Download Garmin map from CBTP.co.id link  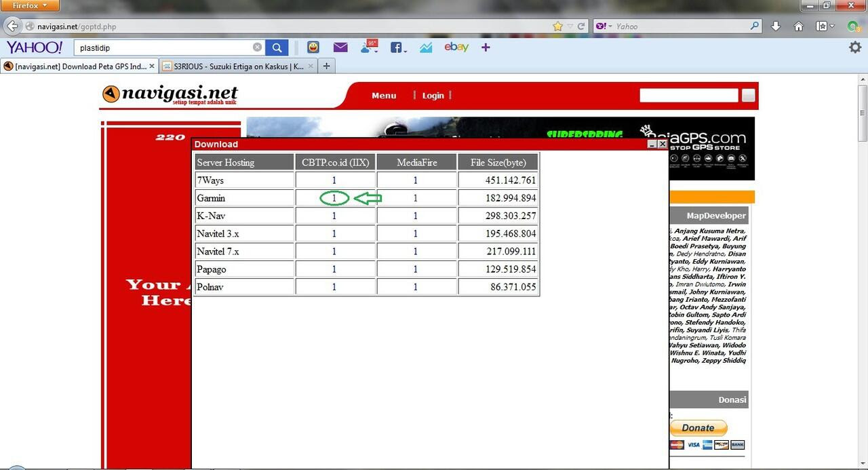coord(334,198)
